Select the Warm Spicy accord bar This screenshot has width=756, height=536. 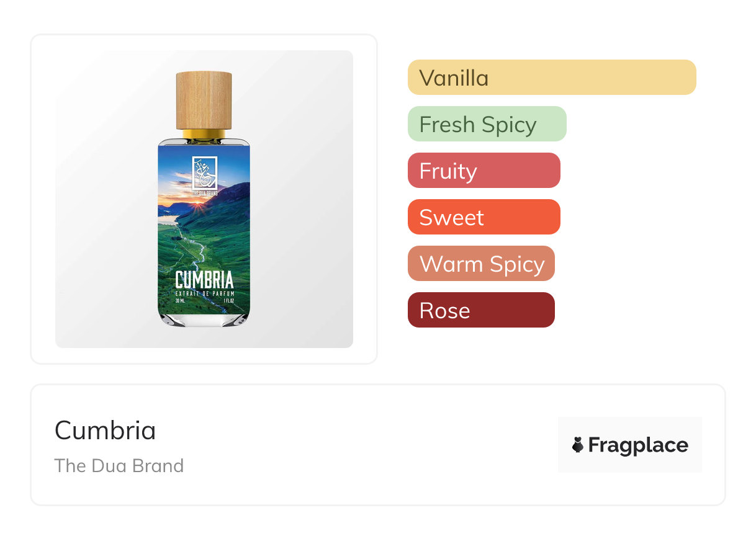tap(481, 264)
